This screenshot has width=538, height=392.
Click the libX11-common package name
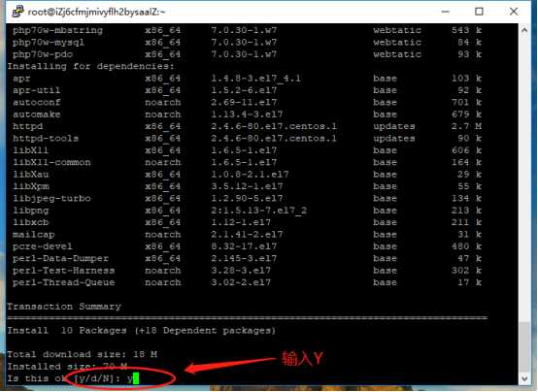[x=51, y=162]
